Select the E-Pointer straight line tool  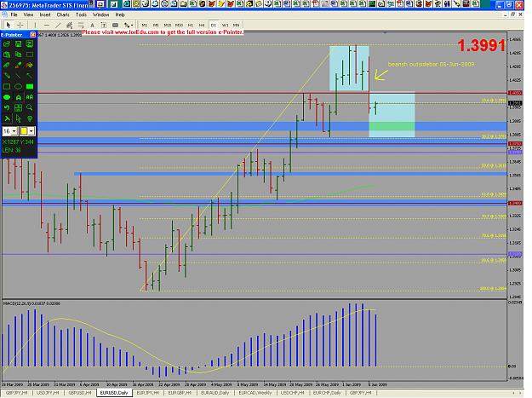click(x=19, y=75)
